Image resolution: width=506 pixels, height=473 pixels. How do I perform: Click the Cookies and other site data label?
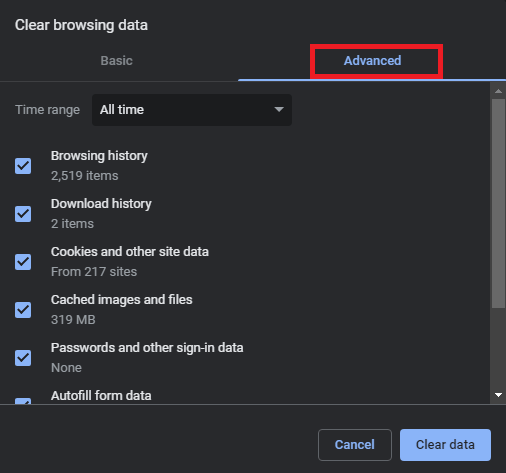pos(130,252)
